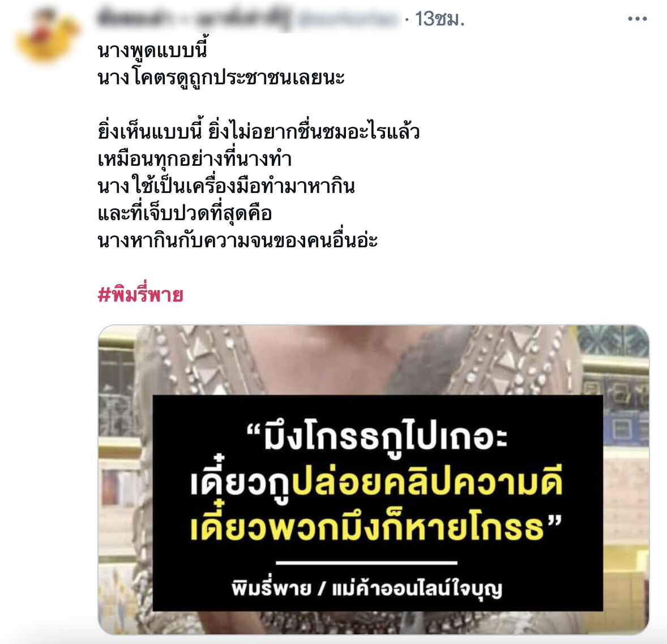The height and width of the screenshot is (644, 667).
Task: Click the line "และที่เจ็บปวดที่สุดคือ"
Action: pyautogui.click(x=185, y=213)
